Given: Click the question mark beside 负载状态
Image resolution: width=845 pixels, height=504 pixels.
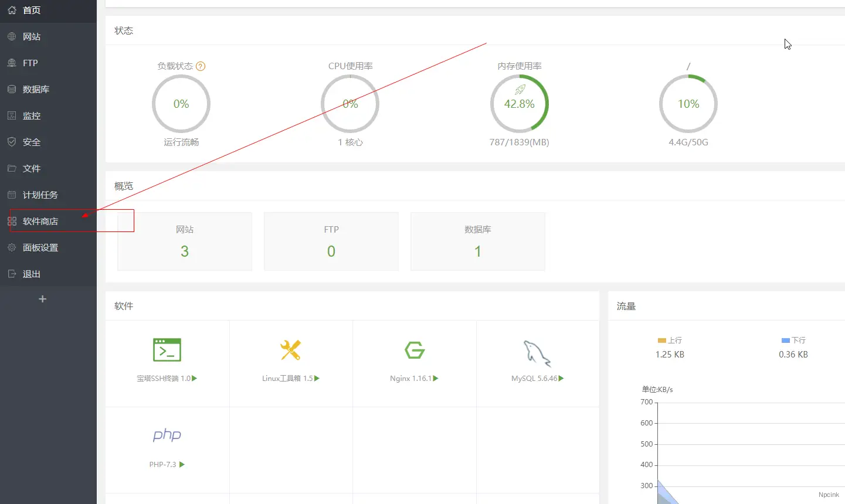Looking at the screenshot, I should tap(201, 66).
